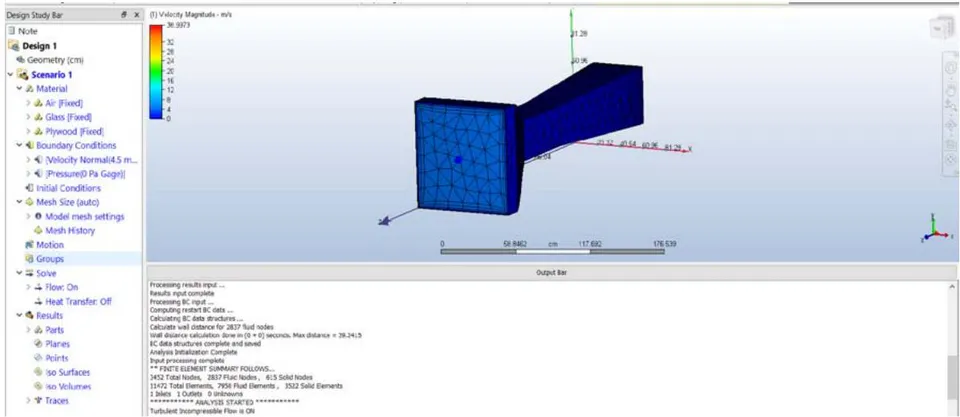Collapse the Mesh Size (auto) node
This screenshot has height=417, width=960.
tap(20, 202)
